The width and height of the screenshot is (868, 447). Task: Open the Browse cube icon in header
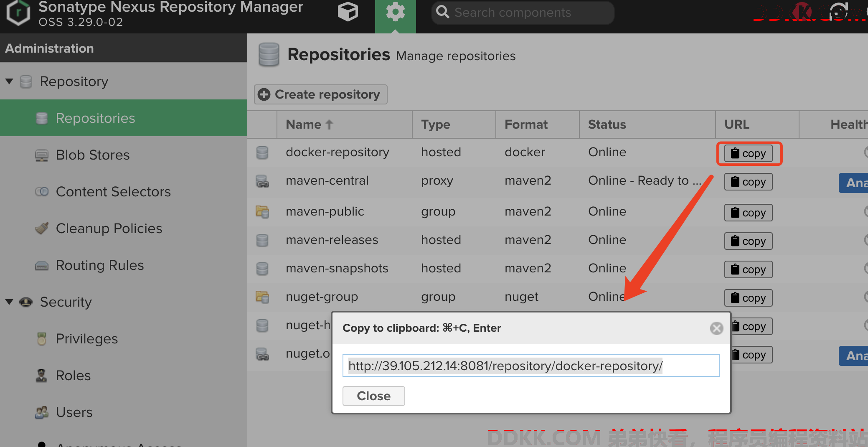point(348,12)
